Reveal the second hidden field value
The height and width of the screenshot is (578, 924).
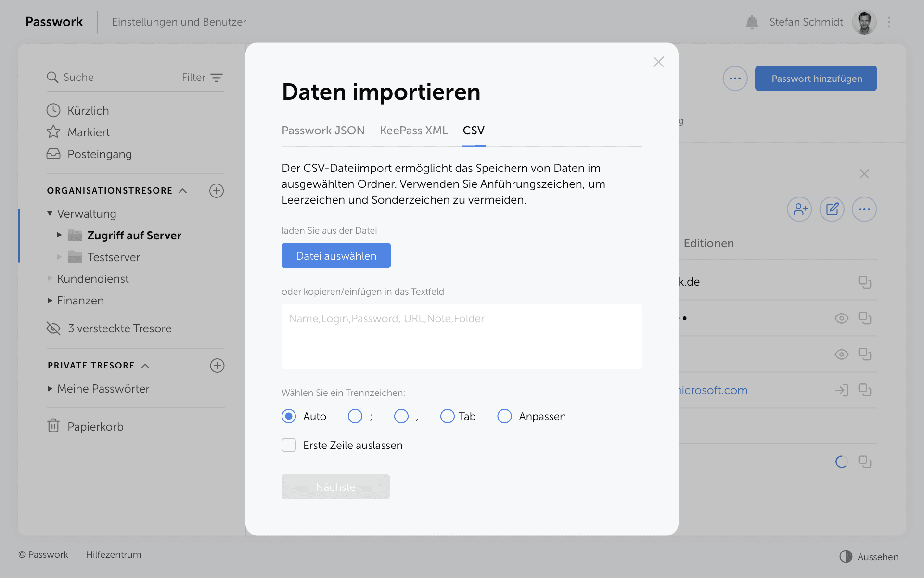[842, 355]
